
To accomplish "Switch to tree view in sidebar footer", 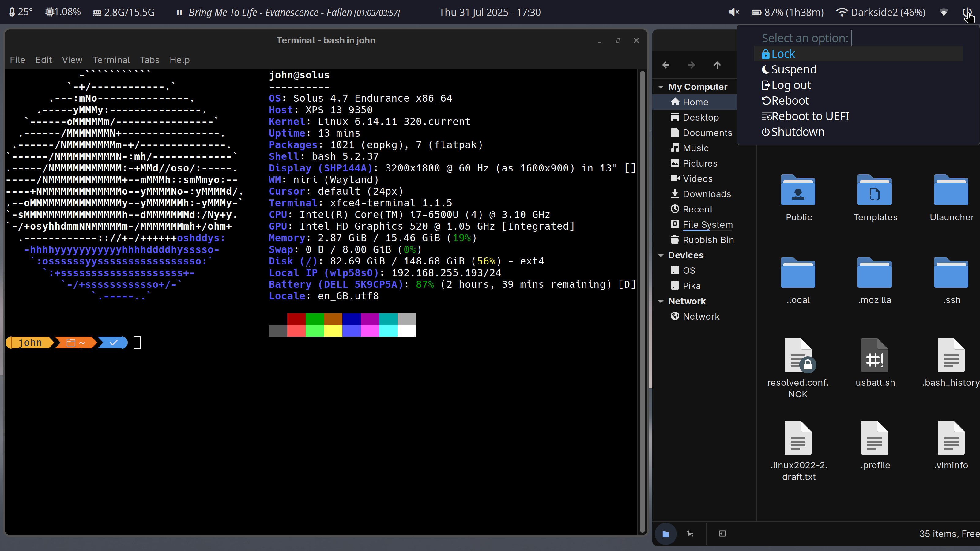I will coord(690,534).
